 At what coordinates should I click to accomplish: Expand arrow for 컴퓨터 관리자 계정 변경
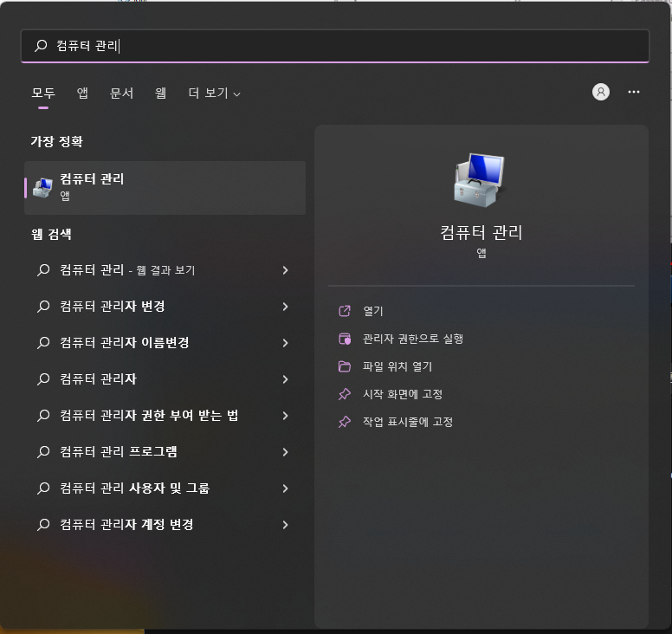tap(286, 525)
